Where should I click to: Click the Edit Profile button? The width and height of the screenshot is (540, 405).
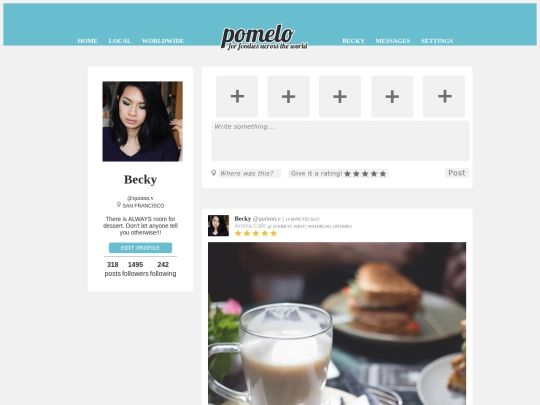point(141,248)
